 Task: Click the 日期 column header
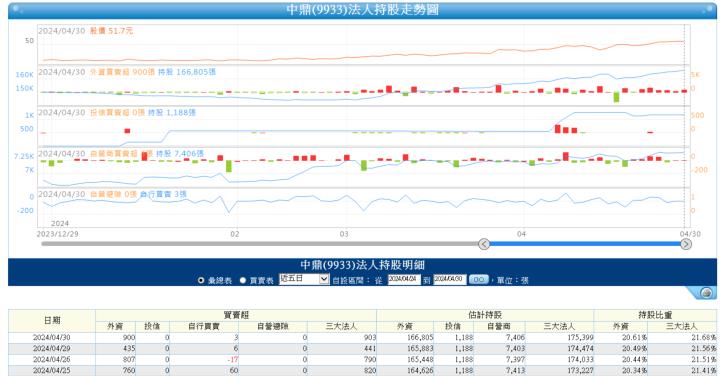pos(52,320)
